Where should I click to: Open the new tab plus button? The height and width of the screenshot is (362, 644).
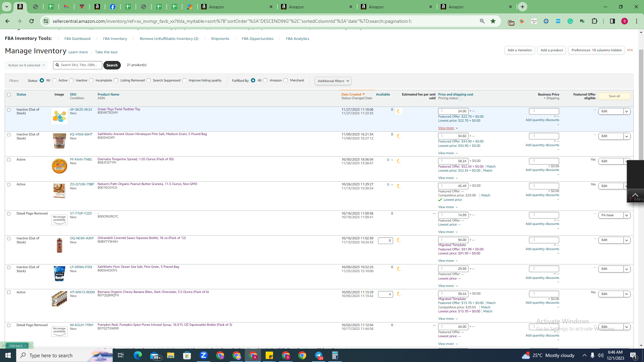click(523, 7)
